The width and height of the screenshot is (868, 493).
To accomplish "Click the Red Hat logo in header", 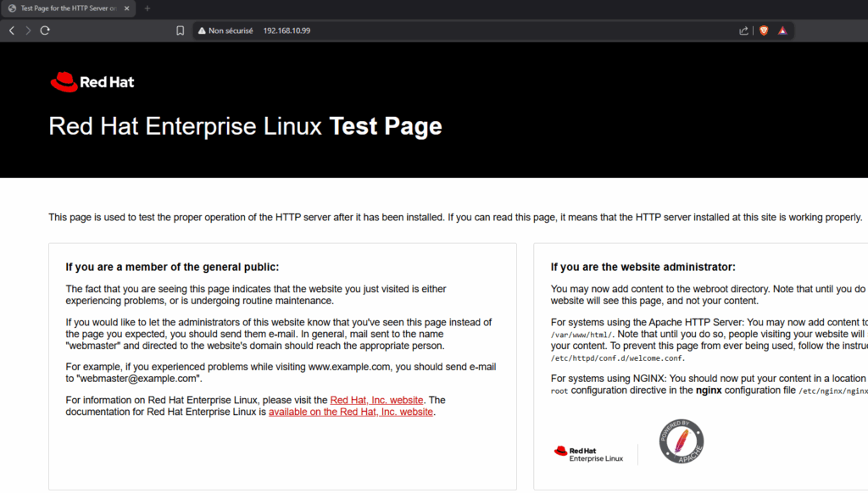I will click(92, 82).
